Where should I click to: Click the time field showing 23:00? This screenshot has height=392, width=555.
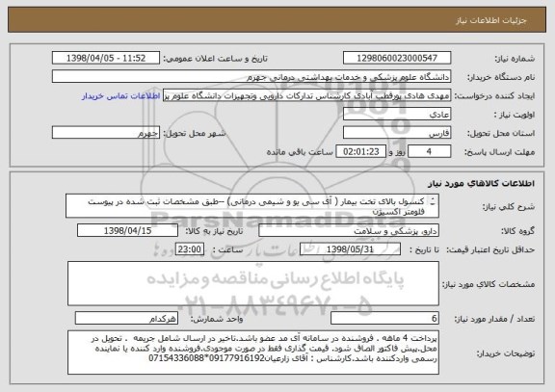190,249
